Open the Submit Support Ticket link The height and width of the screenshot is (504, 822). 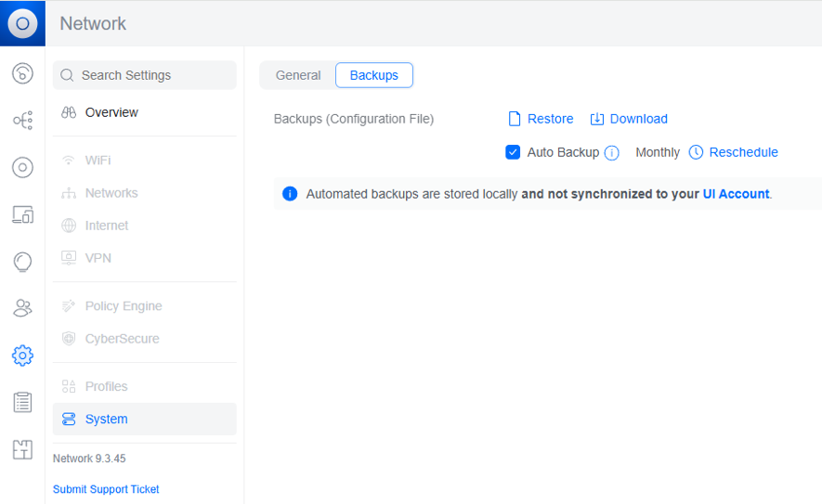[x=106, y=489]
